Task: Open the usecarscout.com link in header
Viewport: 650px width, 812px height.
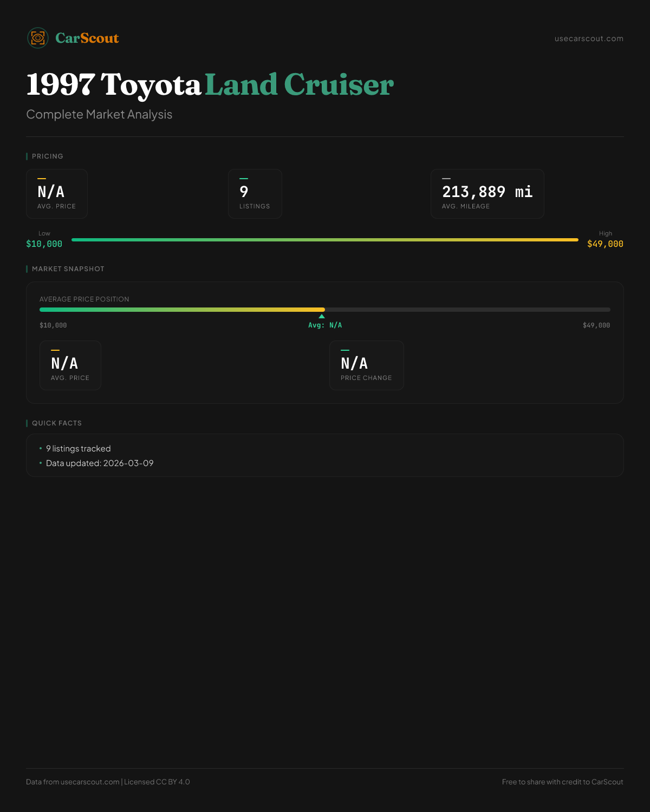Action: [x=589, y=38]
